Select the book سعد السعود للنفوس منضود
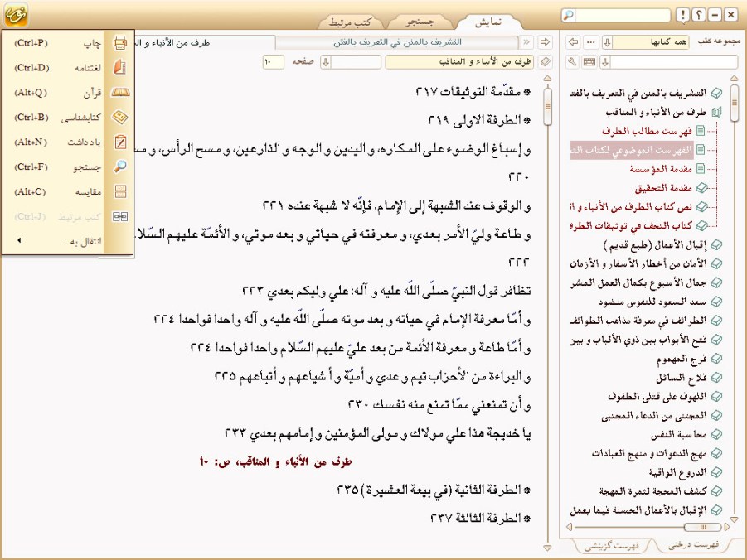 tap(652, 302)
